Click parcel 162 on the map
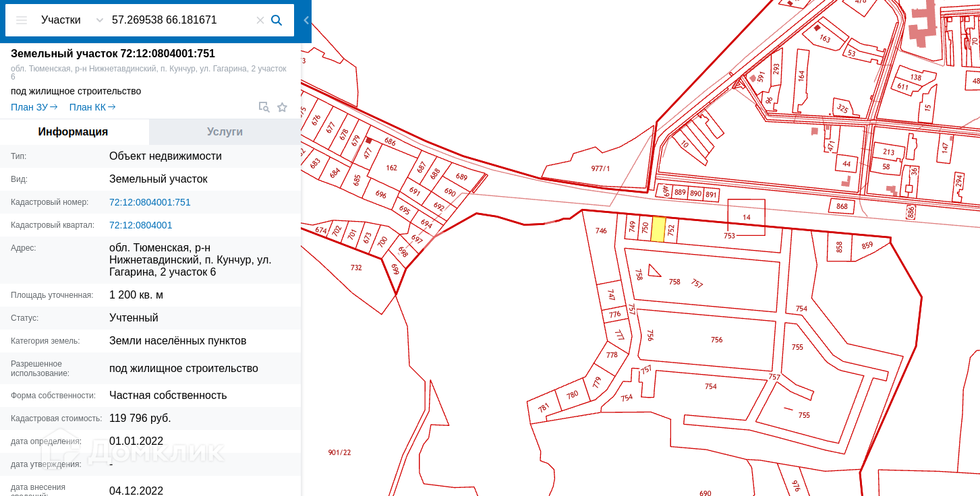980x496 pixels. coord(391,168)
